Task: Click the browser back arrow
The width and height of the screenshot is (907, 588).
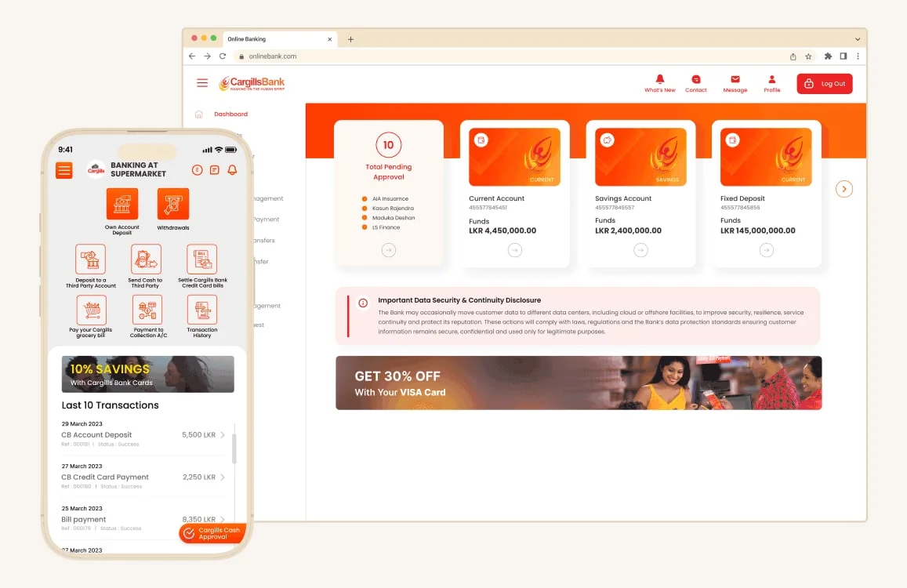Action: click(x=192, y=56)
